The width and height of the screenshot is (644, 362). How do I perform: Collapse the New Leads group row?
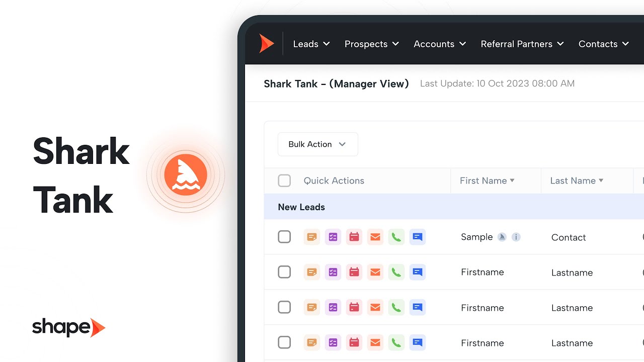tap(454, 207)
